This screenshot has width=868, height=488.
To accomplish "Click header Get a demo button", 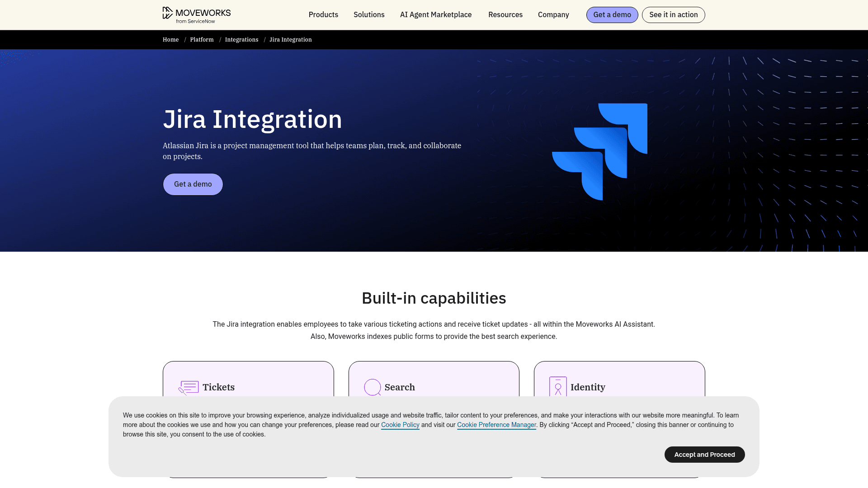I will [x=612, y=15].
